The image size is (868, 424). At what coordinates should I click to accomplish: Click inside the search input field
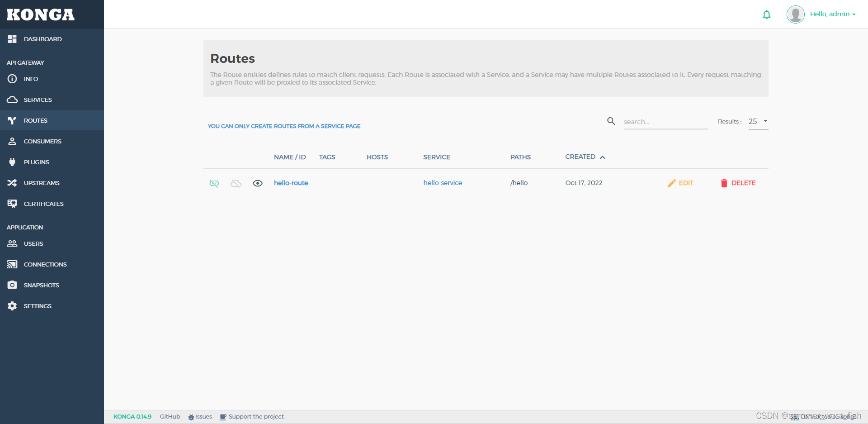coord(665,121)
